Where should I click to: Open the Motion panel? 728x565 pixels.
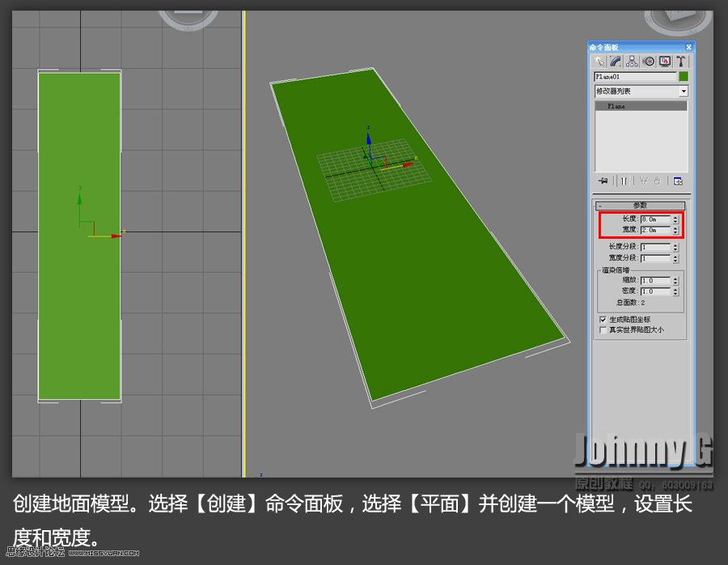point(648,61)
